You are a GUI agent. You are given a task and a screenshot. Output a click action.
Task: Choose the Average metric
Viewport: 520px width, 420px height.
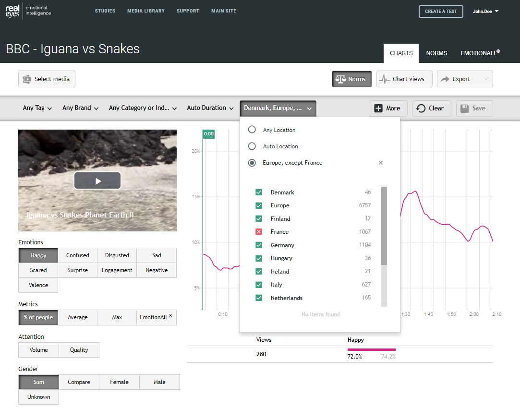(78, 317)
